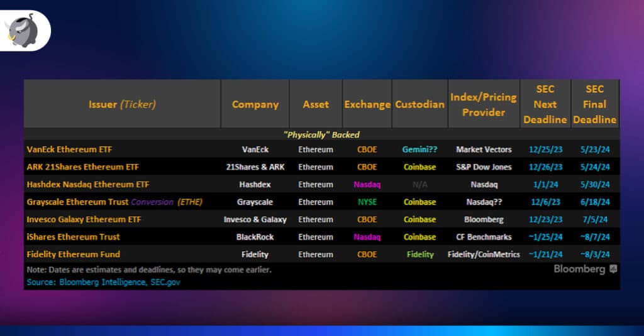The width and height of the screenshot is (644, 336).
Task: Click the purple Conversion label
Action: 152,202
